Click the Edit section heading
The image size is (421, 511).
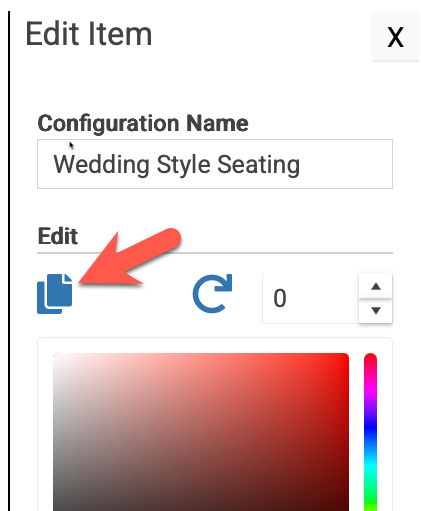click(58, 236)
